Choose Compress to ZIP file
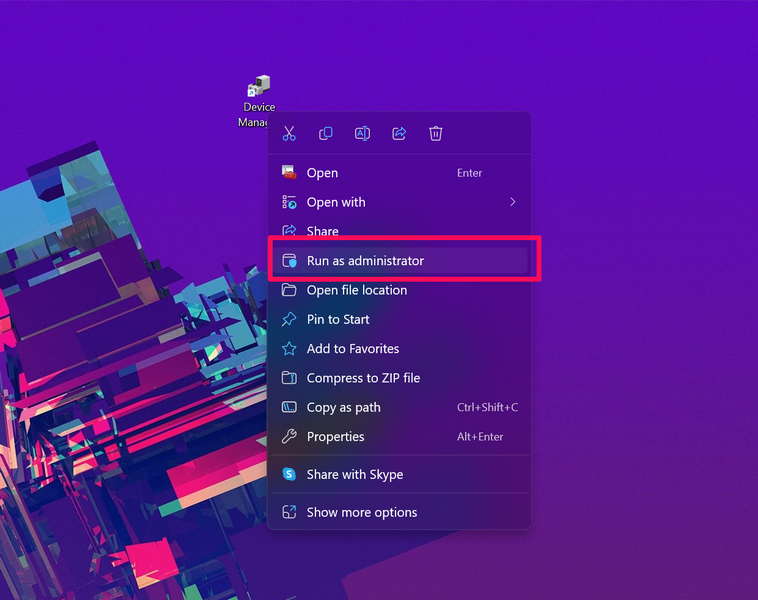758x600 pixels. click(x=363, y=378)
